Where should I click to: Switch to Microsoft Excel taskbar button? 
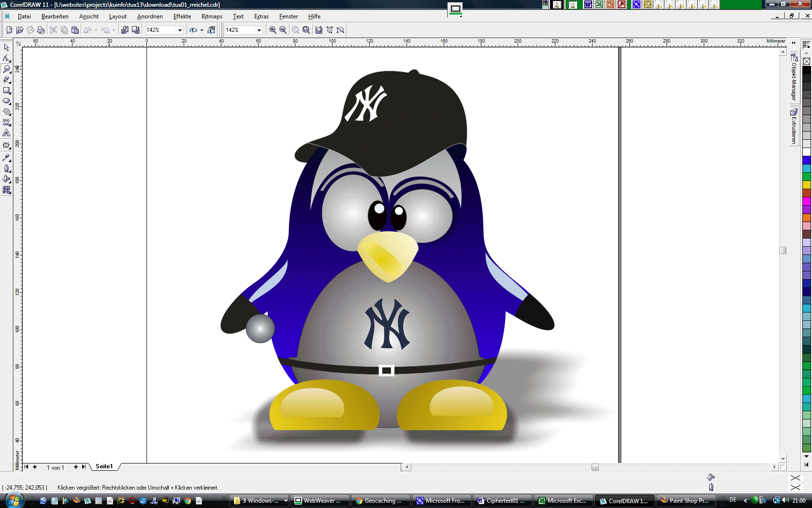[563, 501]
